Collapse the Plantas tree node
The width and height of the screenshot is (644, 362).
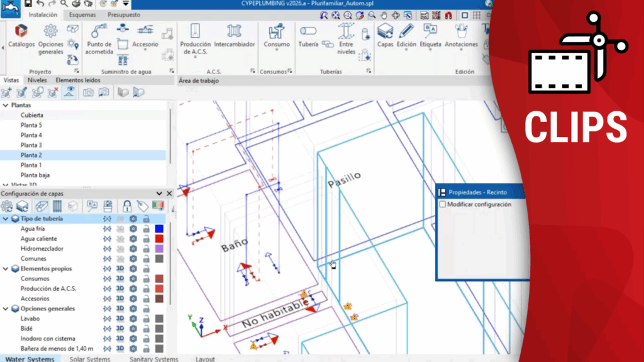(6, 106)
